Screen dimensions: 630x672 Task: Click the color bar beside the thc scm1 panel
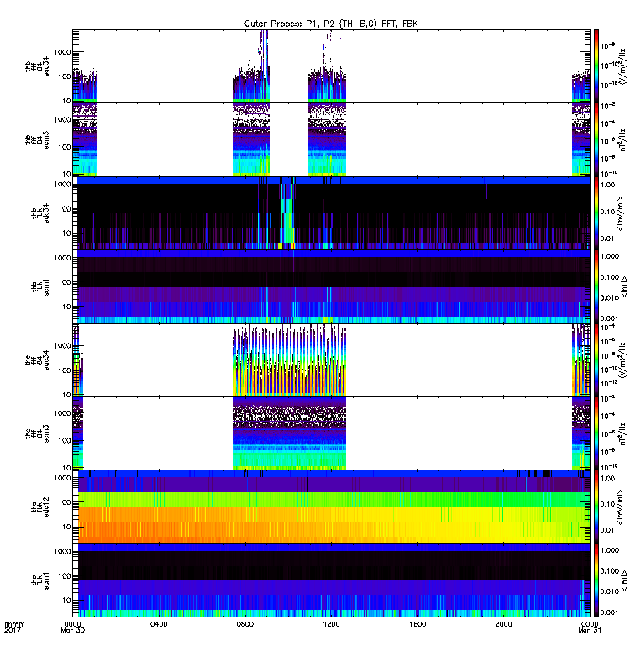point(596,580)
